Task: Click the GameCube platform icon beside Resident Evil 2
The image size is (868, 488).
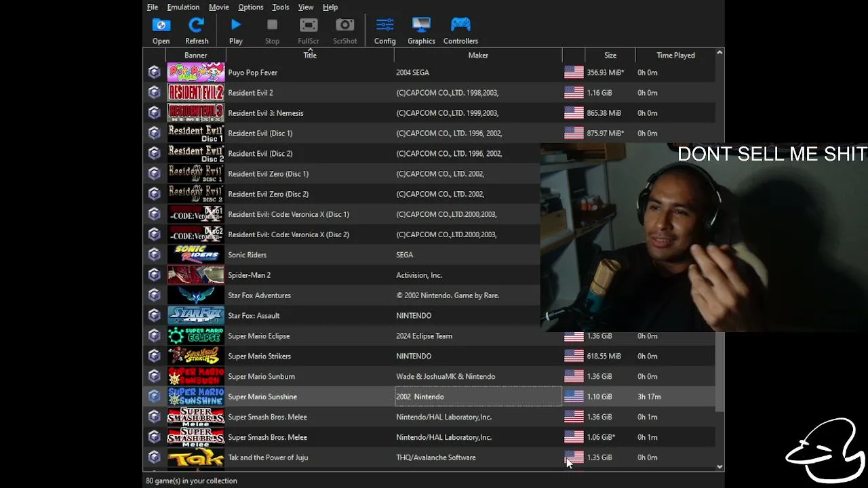Action: point(155,93)
